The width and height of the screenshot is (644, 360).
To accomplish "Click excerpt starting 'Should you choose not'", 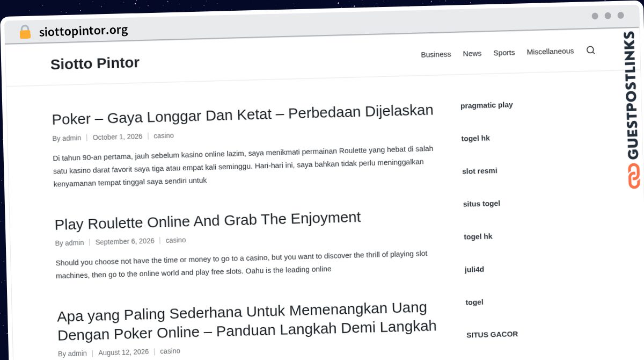I will click(x=242, y=264).
